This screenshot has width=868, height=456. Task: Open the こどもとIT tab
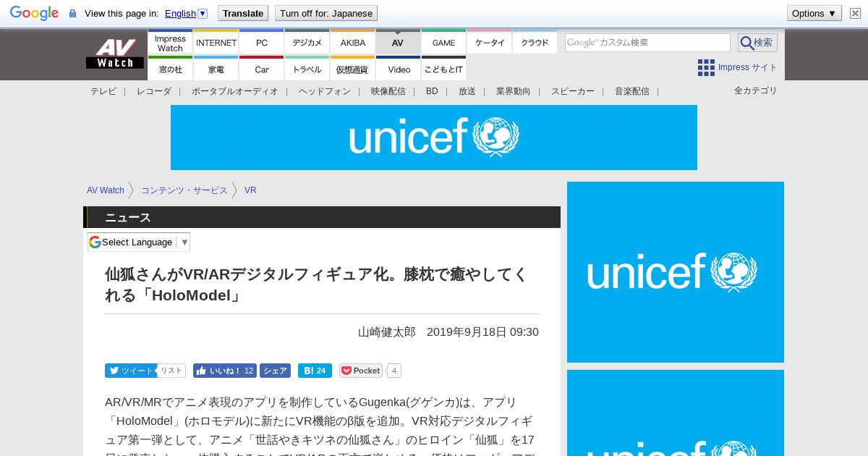443,69
